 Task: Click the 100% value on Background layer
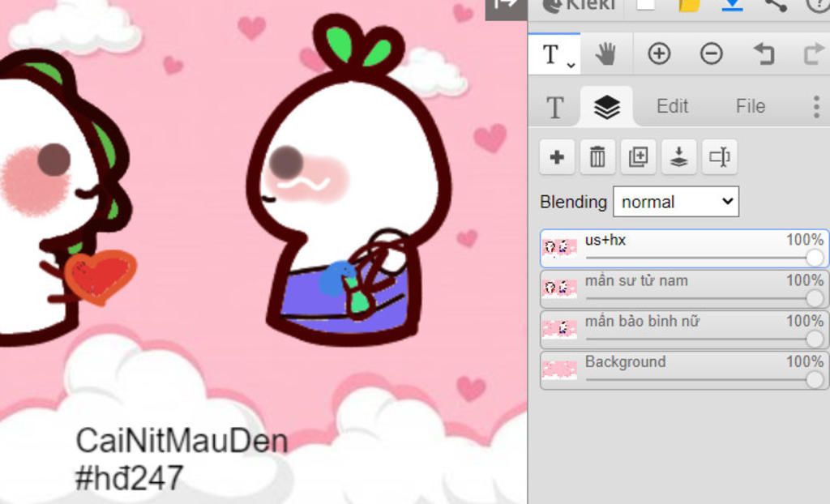805,362
